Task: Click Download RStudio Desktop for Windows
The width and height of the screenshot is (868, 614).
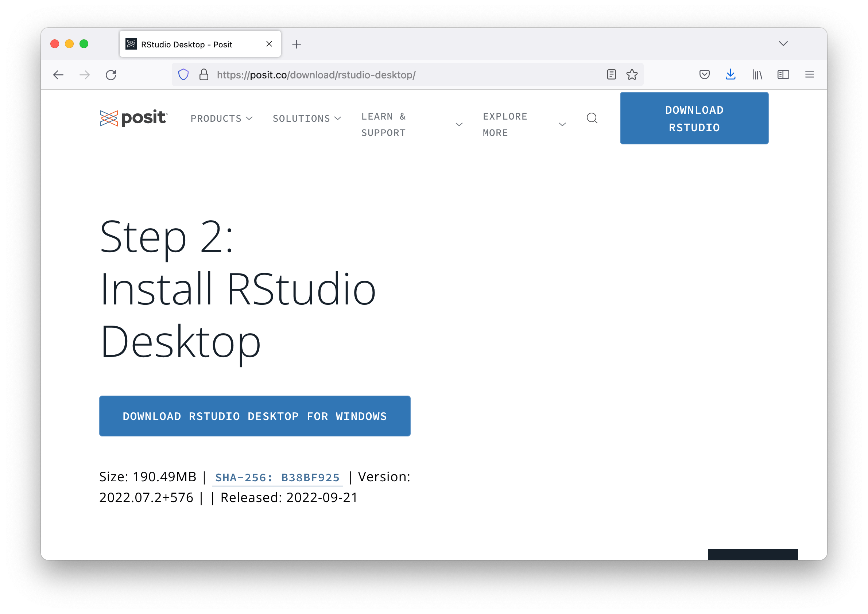Action: pos(254,416)
